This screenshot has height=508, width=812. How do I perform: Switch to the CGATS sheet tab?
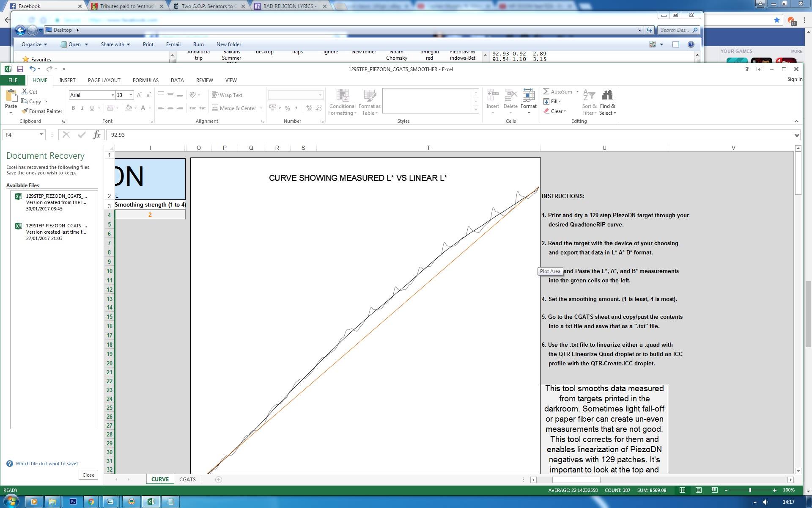[187, 479]
